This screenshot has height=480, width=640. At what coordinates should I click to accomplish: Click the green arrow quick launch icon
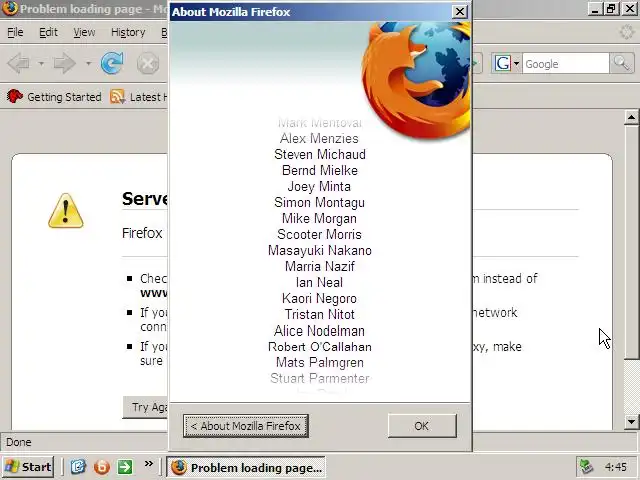[125, 467]
